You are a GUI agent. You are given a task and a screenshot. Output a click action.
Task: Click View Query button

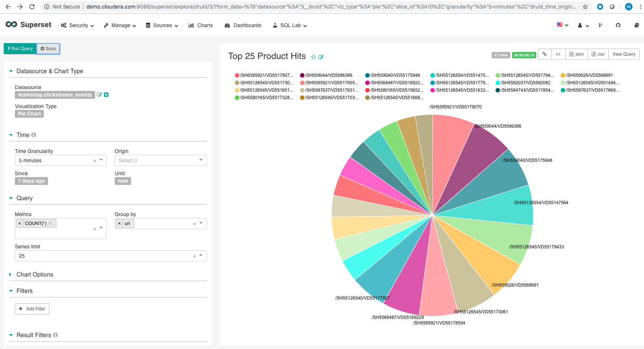(624, 54)
